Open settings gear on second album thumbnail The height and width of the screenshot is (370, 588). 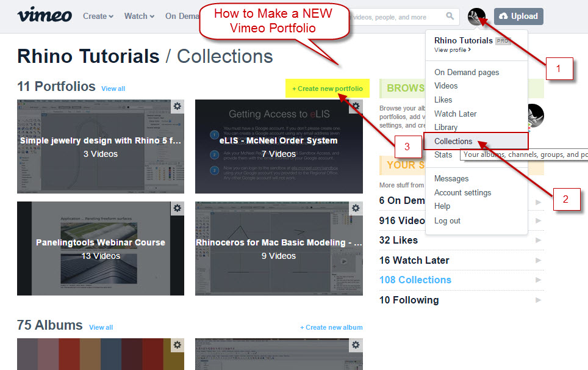coord(356,345)
